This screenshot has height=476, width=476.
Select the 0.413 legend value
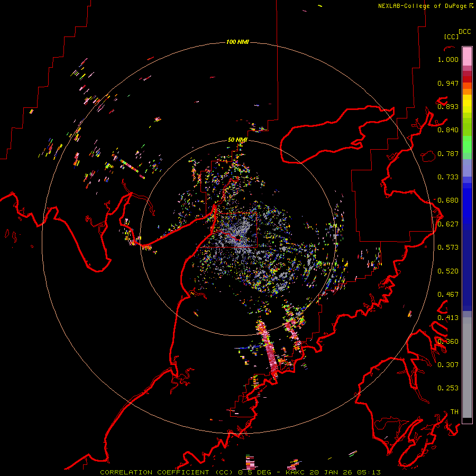(448, 318)
